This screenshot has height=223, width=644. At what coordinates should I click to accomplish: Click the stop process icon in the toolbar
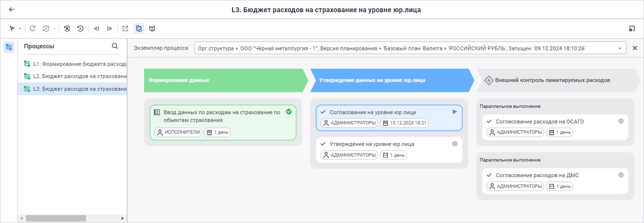pos(67,29)
